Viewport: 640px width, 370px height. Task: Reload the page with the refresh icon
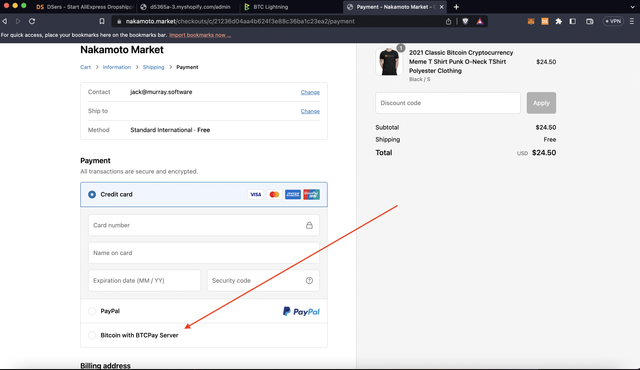click(32, 21)
